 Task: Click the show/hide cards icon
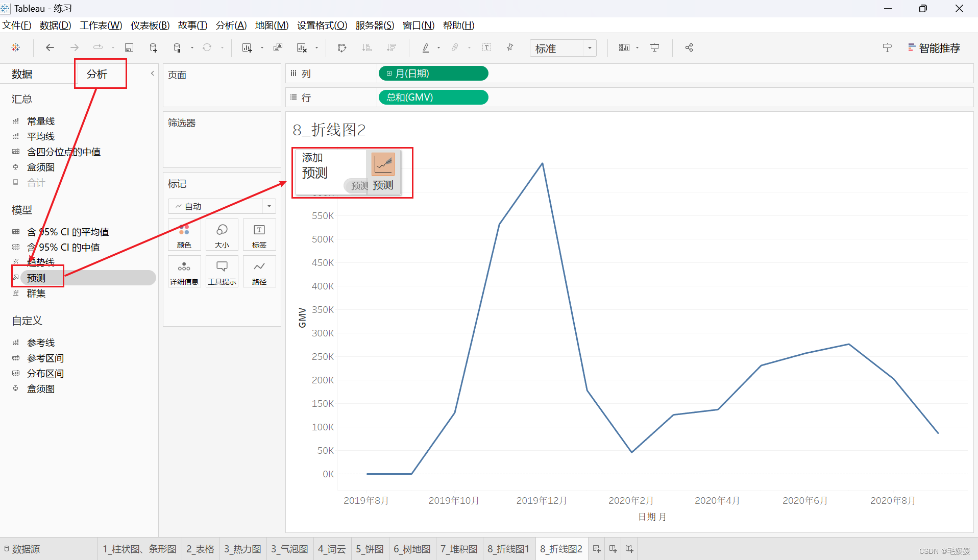click(x=624, y=47)
